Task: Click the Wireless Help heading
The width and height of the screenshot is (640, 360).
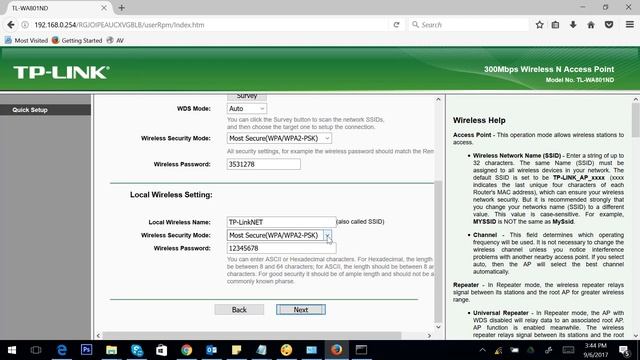Action: tap(479, 120)
